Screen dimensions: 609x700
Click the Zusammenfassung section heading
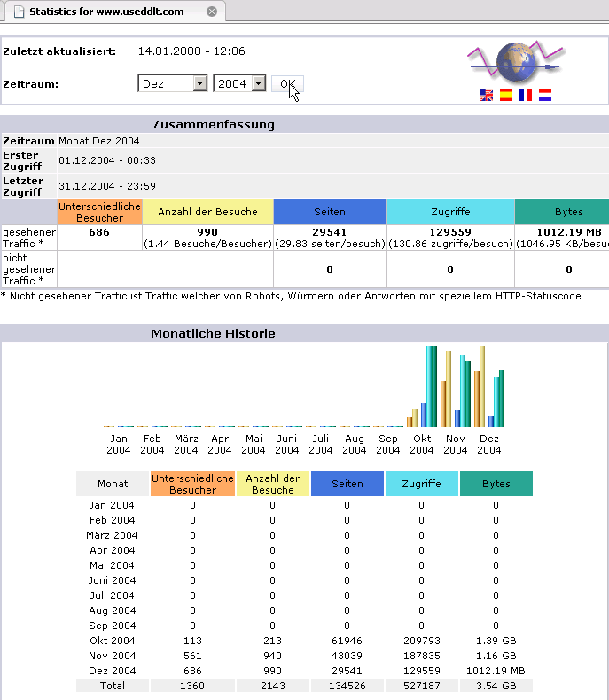[214, 124]
